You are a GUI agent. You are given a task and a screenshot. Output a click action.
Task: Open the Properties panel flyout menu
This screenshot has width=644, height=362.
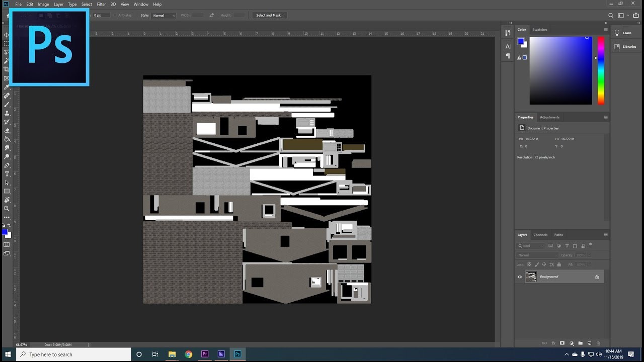pos(606,117)
